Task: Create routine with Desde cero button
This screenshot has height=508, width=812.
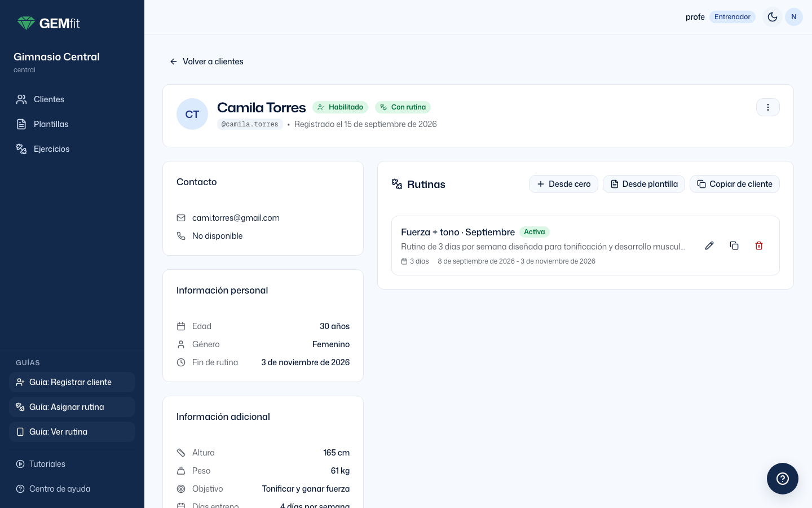Action: [x=563, y=184]
